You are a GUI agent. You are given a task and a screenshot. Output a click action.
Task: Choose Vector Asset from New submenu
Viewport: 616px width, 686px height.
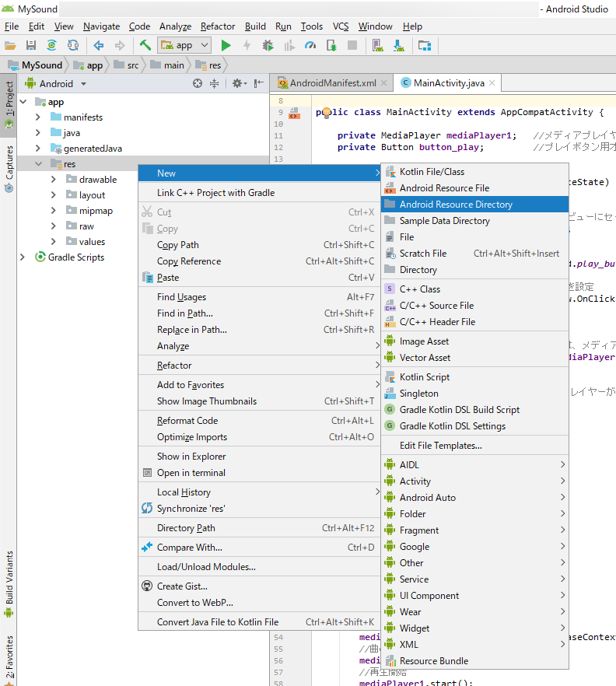tap(474, 358)
